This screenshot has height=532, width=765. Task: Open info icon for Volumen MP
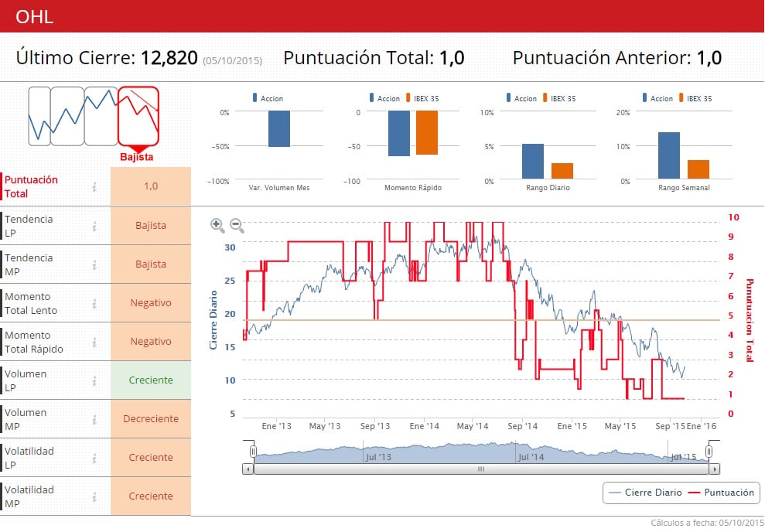coord(94,419)
